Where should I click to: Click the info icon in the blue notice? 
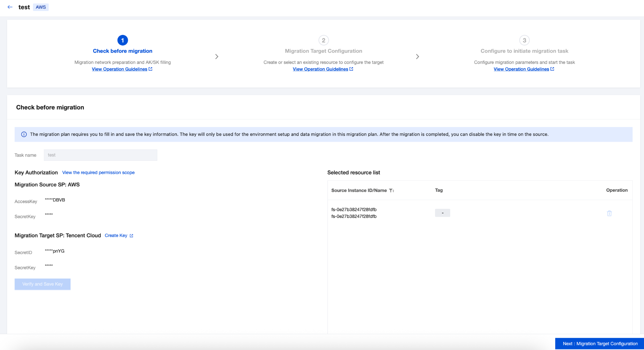(24, 134)
